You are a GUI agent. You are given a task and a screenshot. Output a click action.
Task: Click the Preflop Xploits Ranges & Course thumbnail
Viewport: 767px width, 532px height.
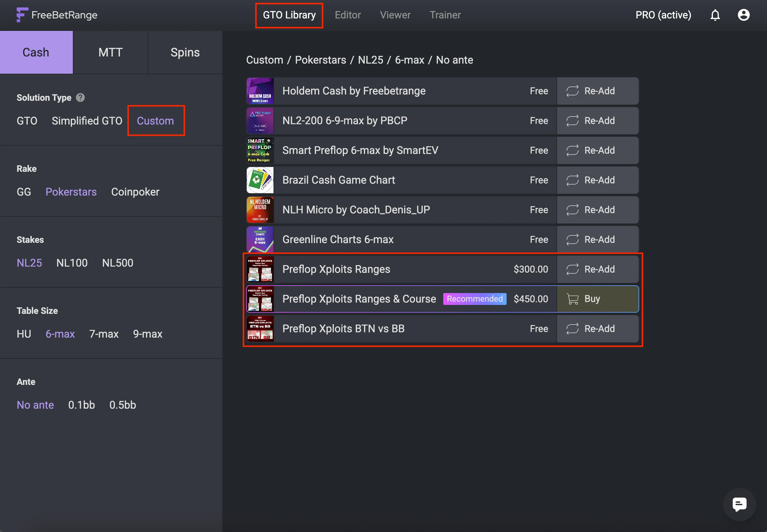[260, 299]
